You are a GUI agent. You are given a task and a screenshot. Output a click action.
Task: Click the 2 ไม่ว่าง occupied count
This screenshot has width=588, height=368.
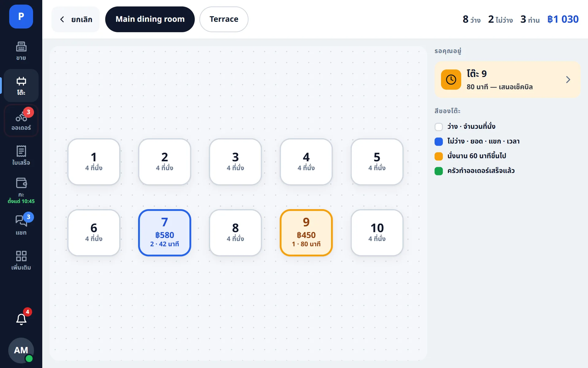click(500, 19)
